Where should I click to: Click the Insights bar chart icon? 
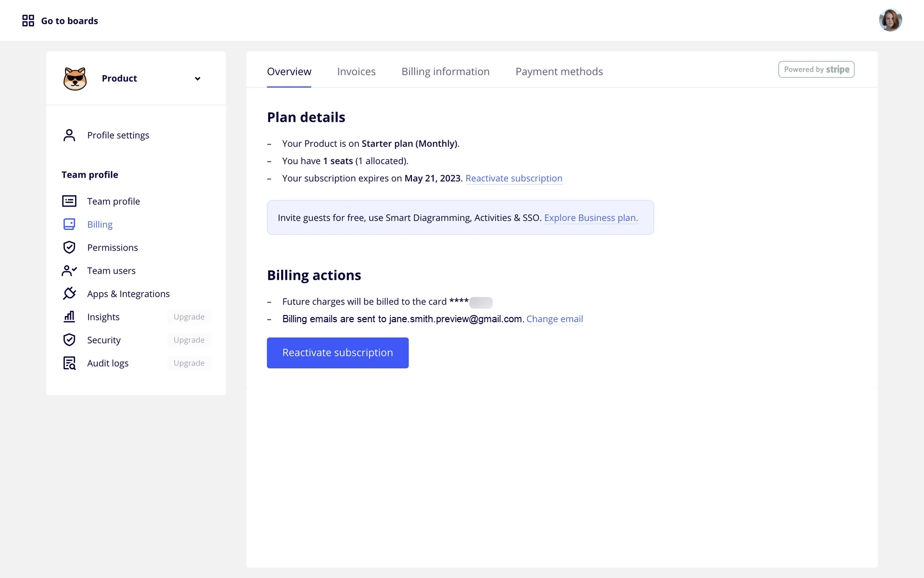69,316
